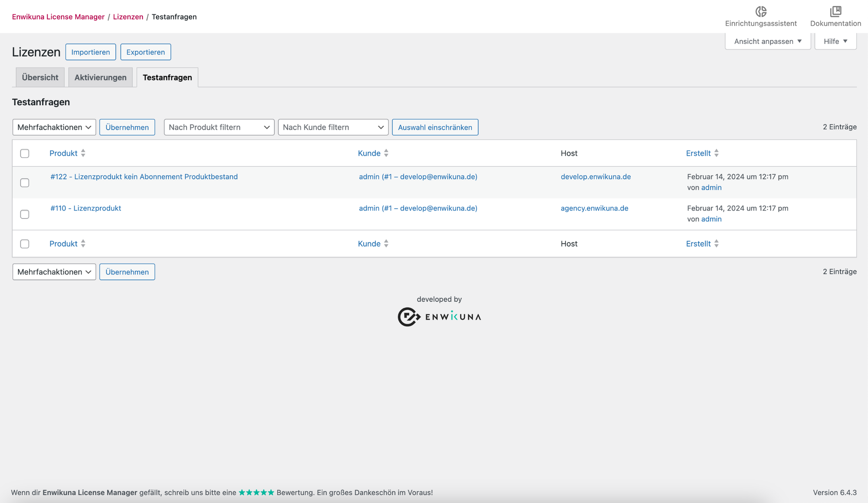Expand the Hilfe panel

835,41
